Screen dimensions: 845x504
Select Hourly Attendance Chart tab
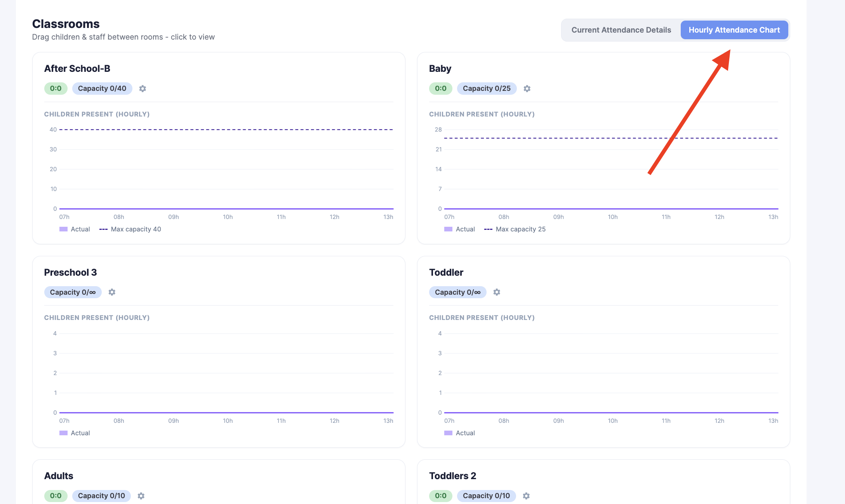pyautogui.click(x=734, y=30)
